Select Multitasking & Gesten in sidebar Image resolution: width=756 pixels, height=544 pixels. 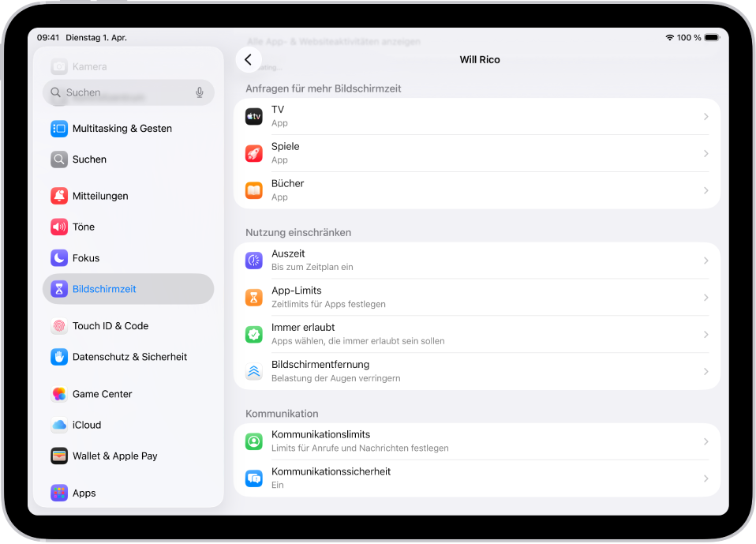(129, 129)
